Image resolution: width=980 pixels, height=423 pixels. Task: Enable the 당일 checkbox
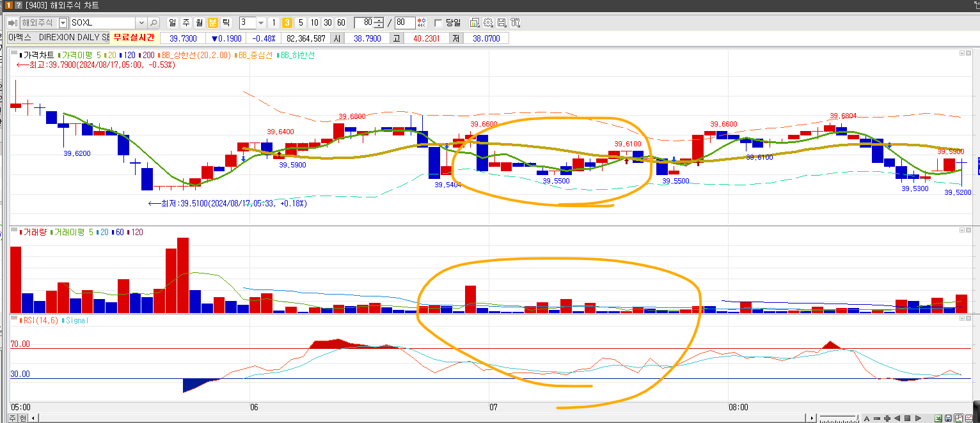point(438,23)
